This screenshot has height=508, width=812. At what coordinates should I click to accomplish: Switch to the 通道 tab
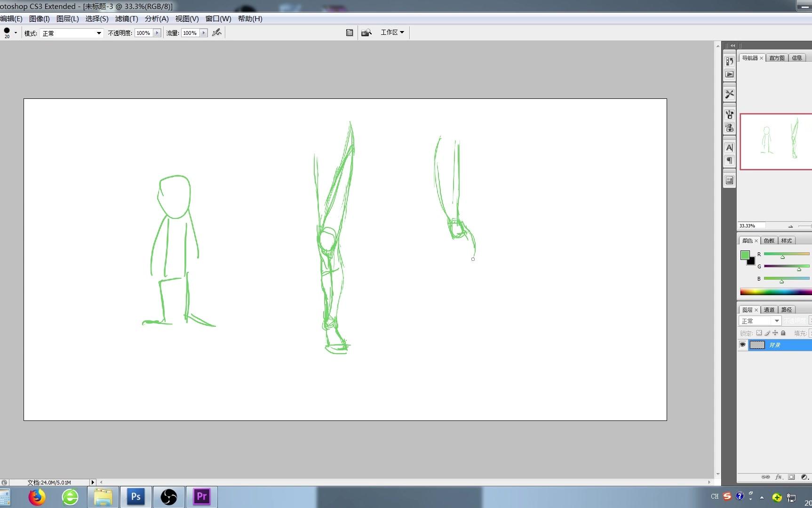pyautogui.click(x=769, y=310)
